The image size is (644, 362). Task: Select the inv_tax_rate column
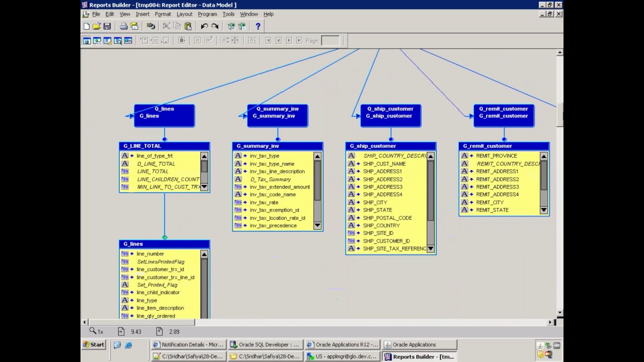(264, 203)
